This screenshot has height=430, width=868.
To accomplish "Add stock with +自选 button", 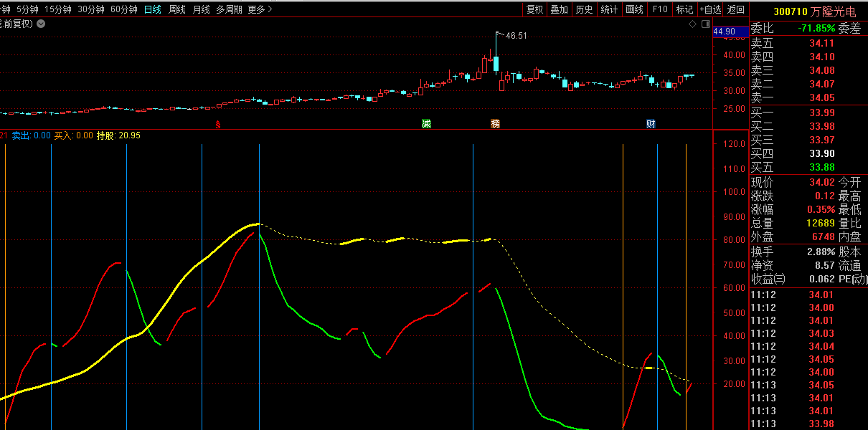I will tap(709, 9).
